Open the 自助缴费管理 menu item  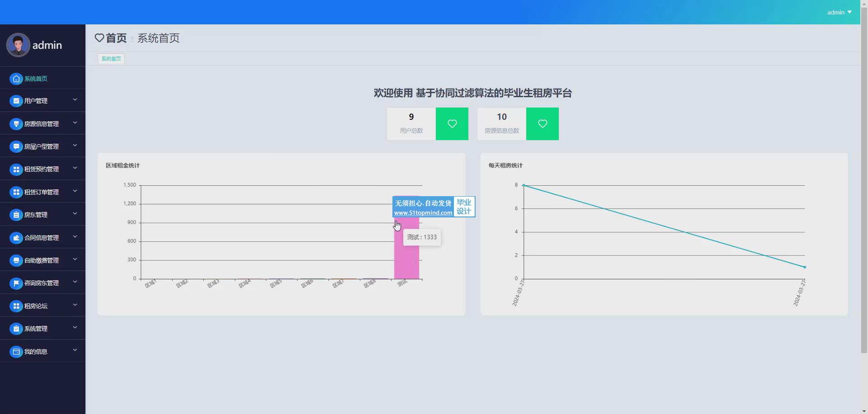tap(42, 260)
